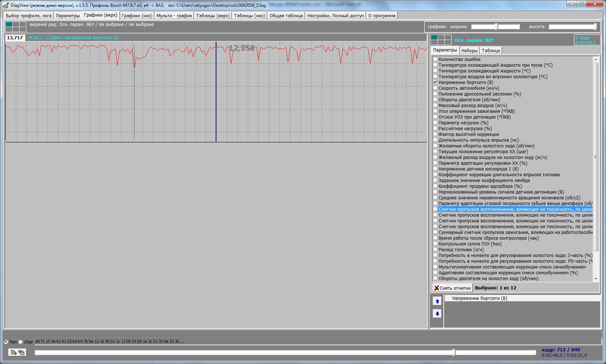The width and height of the screenshot is (606, 364).
Task: Click the first export icon left of the frame slider
Action: click(x=13, y=352)
